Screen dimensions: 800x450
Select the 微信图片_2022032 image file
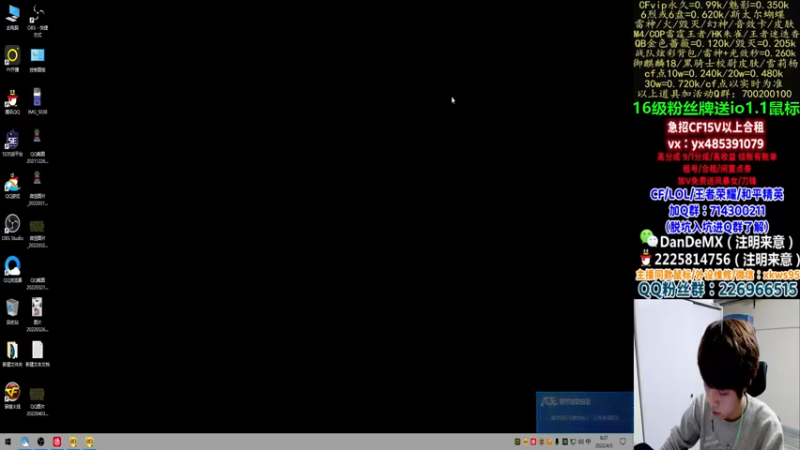point(37,234)
